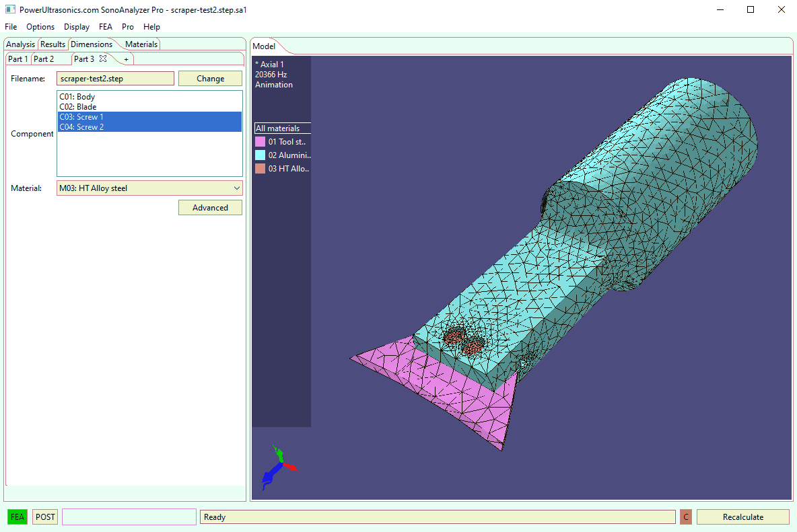797x532 pixels.
Task: Click the HT Alloy material swatch
Action: pos(260,169)
